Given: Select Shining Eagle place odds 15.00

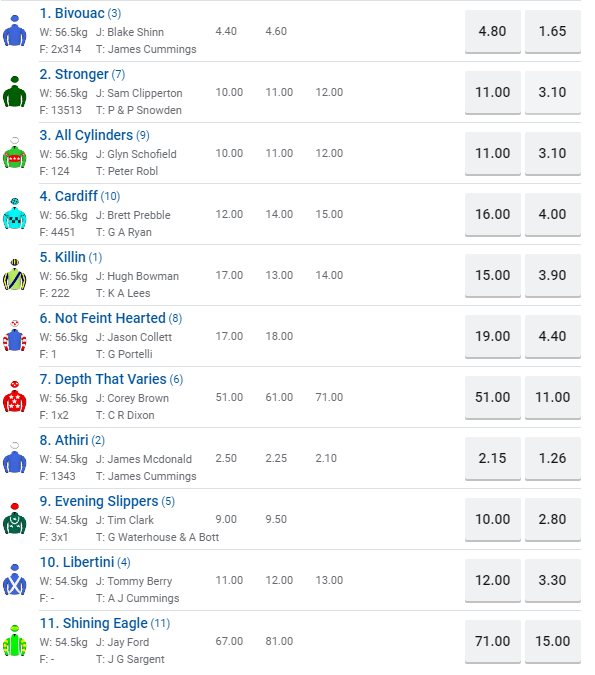Looking at the screenshot, I should [x=553, y=641].
